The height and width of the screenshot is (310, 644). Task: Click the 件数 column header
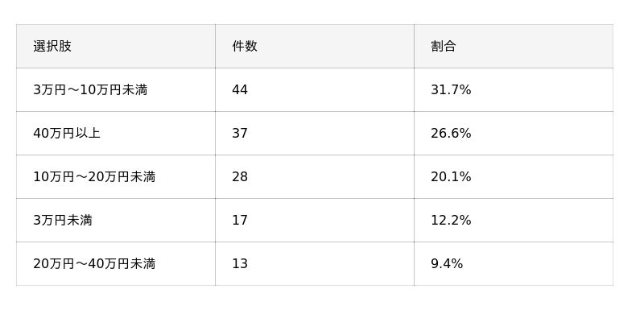(x=245, y=46)
